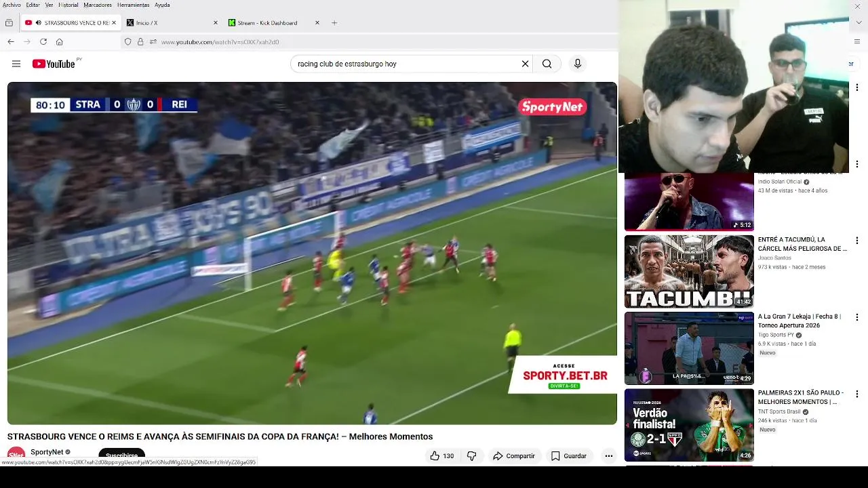The height and width of the screenshot is (488, 868).
Task: Open the Herramientas menu
Action: point(133,5)
